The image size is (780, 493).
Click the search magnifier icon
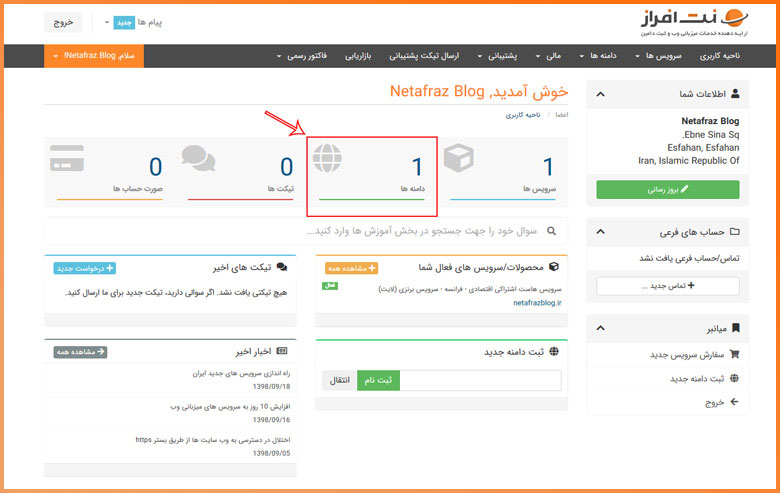tap(551, 231)
